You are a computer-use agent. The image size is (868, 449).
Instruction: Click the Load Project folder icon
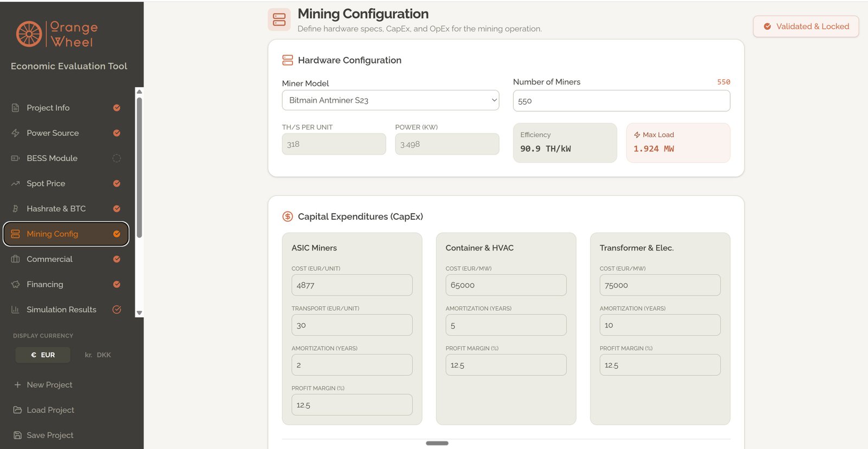click(x=17, y=410)
